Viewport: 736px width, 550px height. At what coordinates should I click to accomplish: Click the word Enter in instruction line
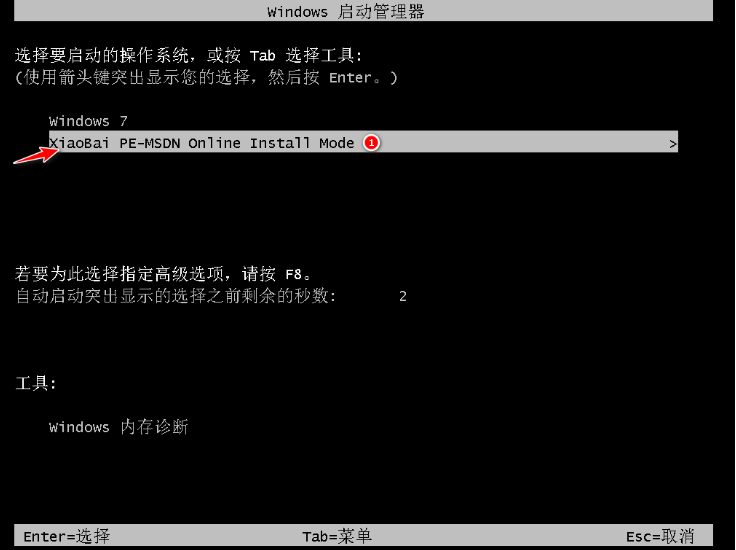click(350, 77)
